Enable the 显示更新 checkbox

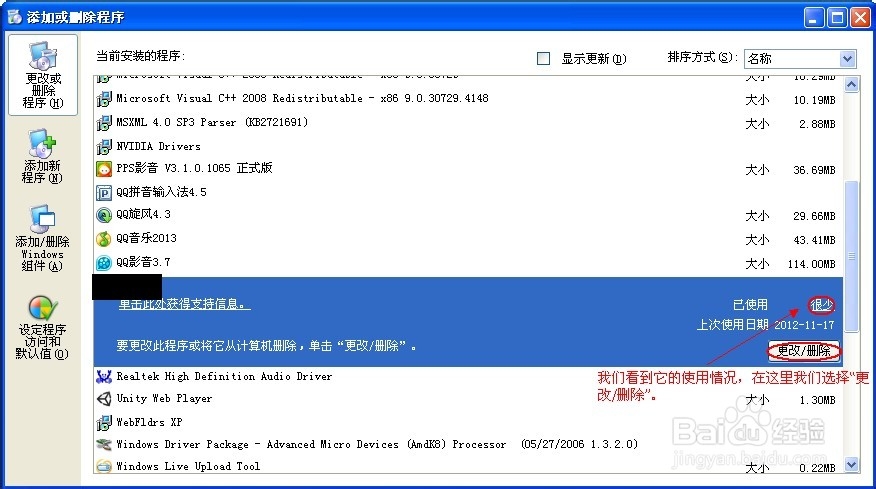(x=543, y=59)
